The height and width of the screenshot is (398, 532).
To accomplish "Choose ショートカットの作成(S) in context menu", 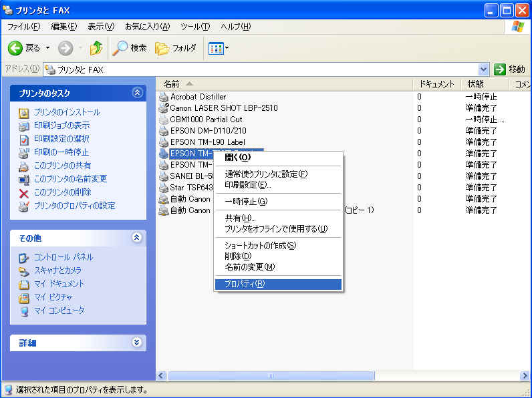I will pos(278,246).
